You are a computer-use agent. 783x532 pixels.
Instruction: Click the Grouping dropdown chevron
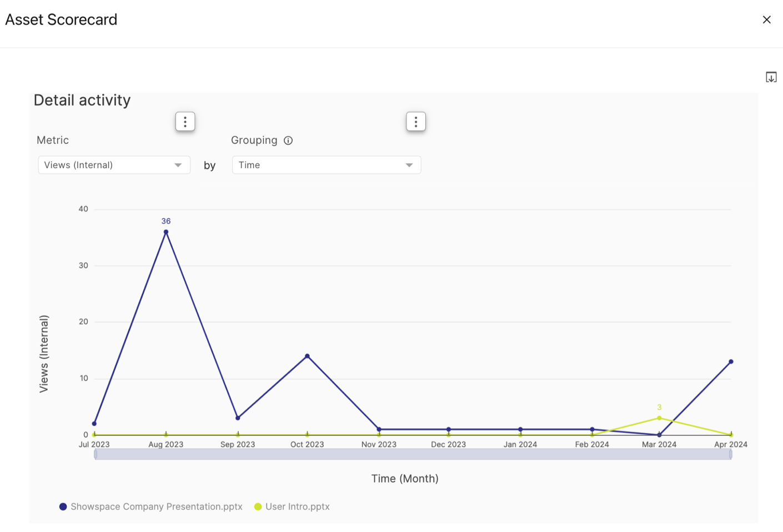click(x=409, y=165)
